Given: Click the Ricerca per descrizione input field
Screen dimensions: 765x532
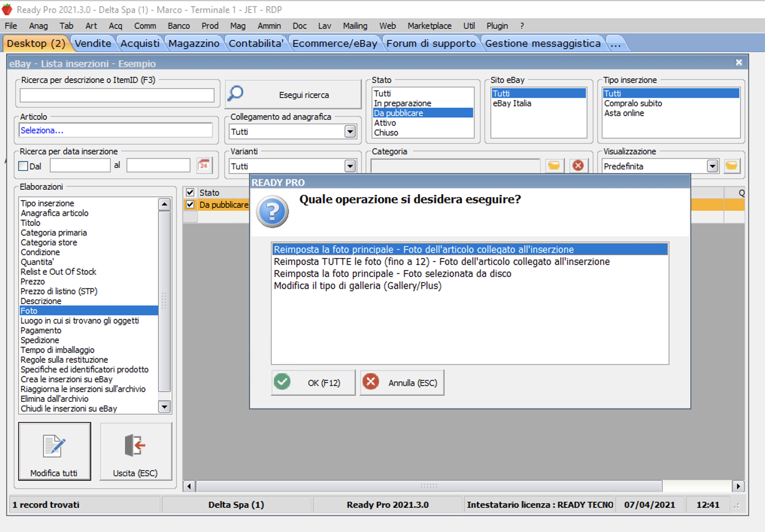Looking at the screenshot, I should tap(117, 95).
